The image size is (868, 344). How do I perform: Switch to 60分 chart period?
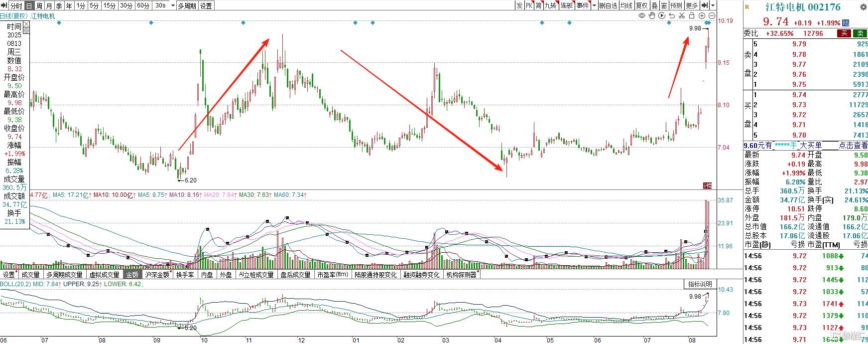pos(143,5)
